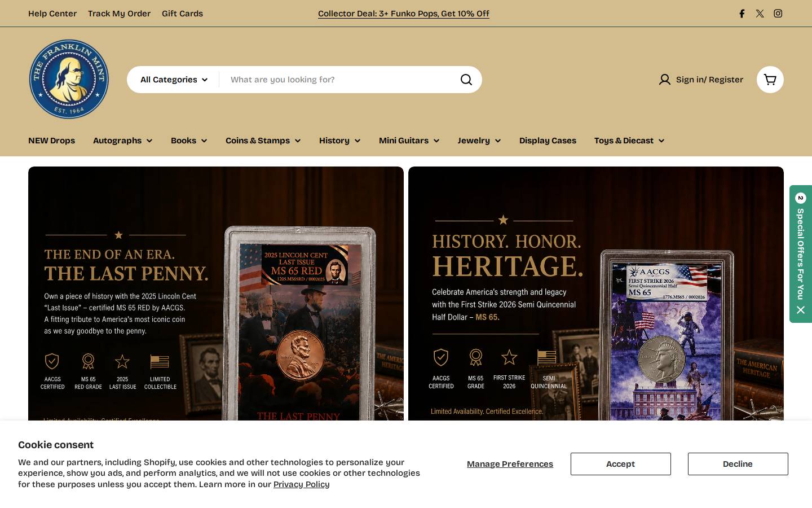Expand the Jewelry menu

(479, 141)
